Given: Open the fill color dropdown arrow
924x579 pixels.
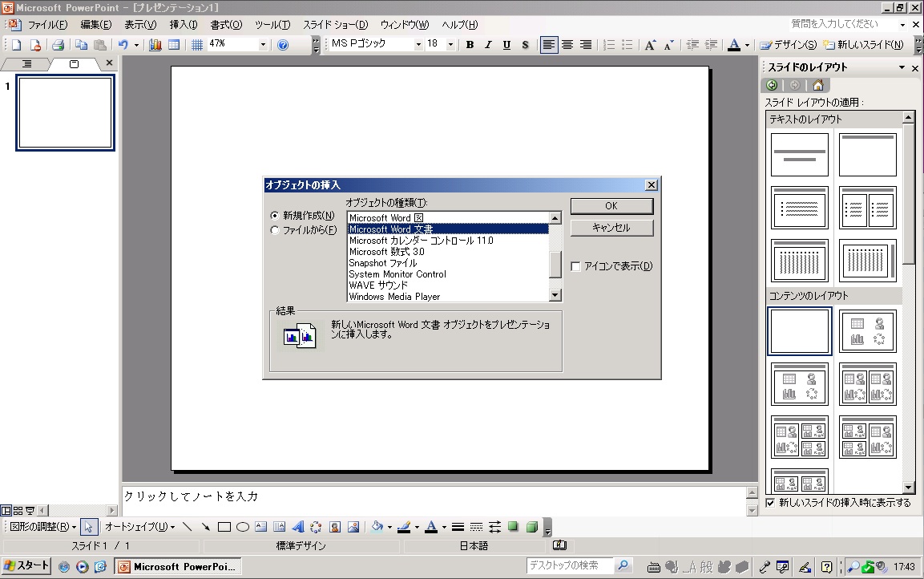Looking at the screenshot, I should 389,527.
